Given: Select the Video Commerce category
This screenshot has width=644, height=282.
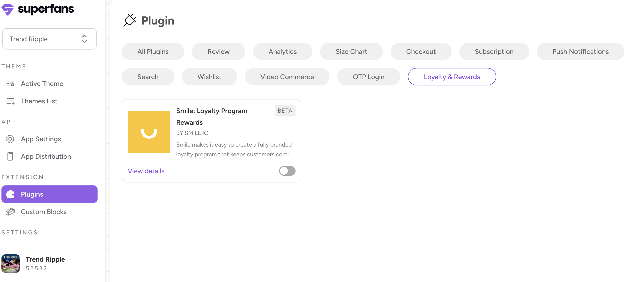Looking at the screenshot, I should coord(287,77).
